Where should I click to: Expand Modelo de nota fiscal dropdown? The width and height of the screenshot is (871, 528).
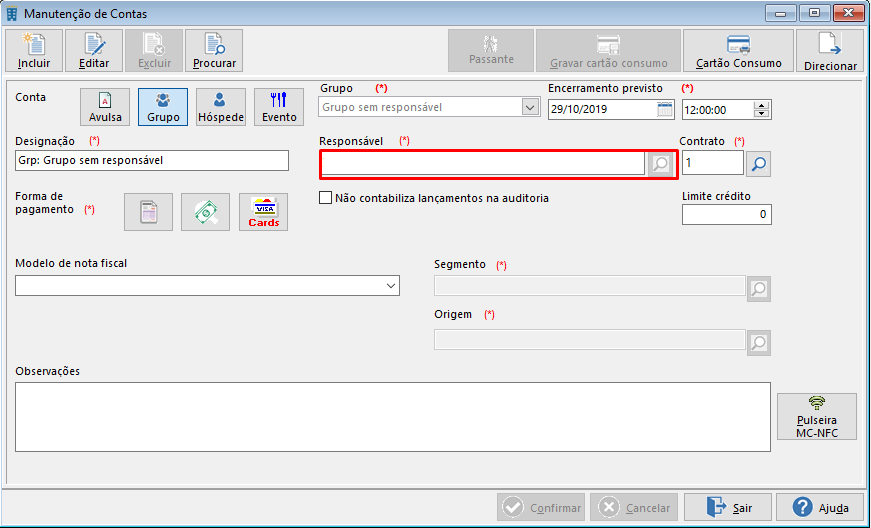[x=391, y=286]
